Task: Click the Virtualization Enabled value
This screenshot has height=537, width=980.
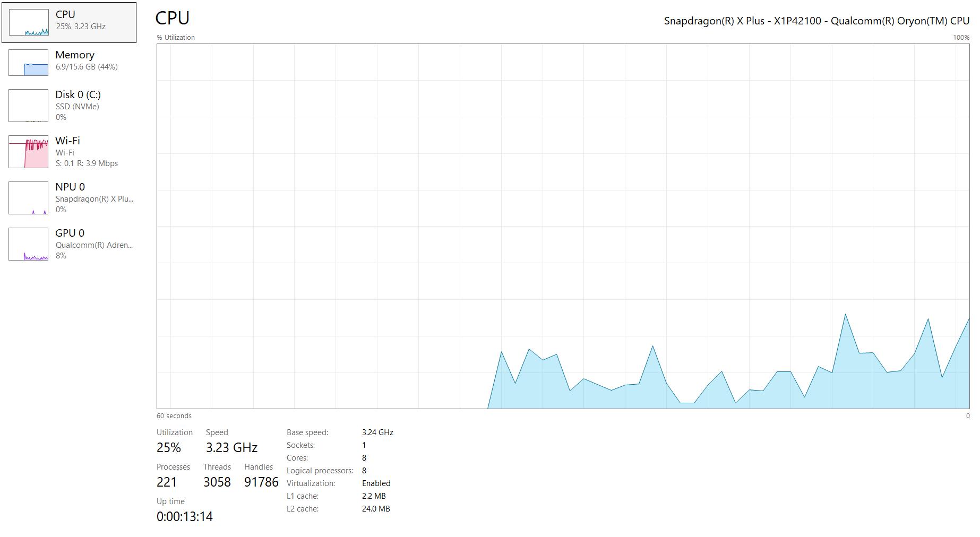Action: click(x=376, y=483)
